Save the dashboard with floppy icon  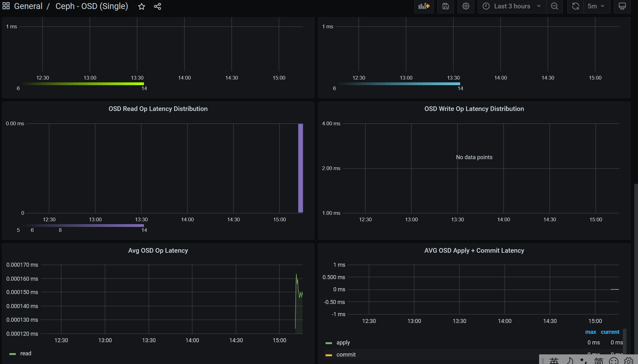(446, 6)
